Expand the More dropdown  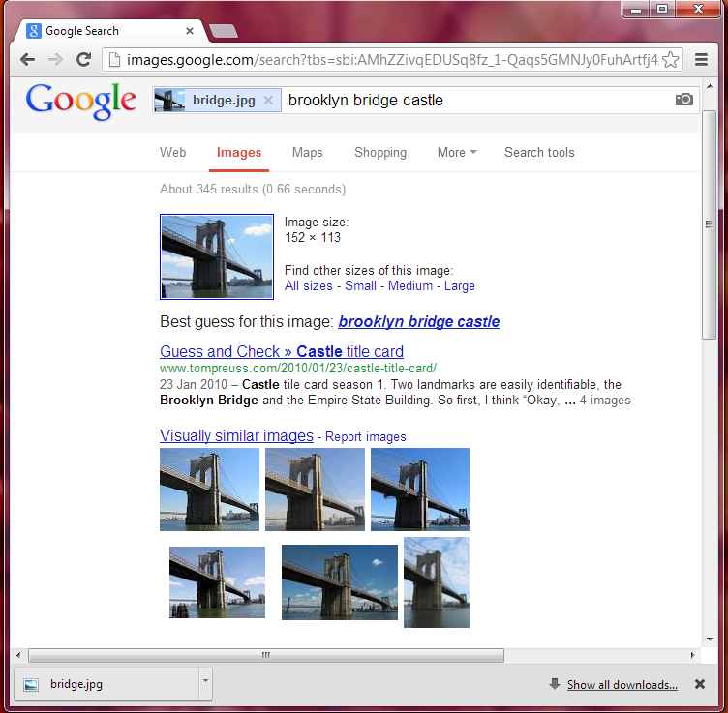point(457,153)
